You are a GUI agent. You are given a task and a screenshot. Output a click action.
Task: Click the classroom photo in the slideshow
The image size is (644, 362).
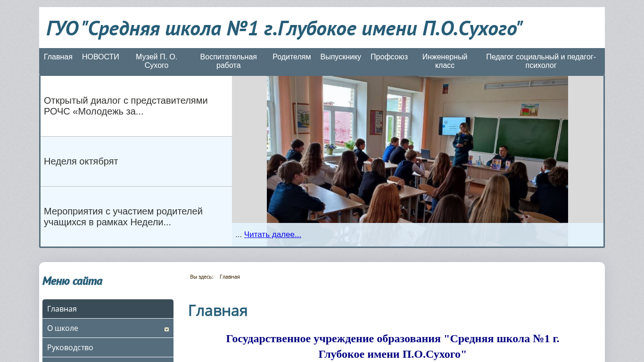[x=417, y=151]
